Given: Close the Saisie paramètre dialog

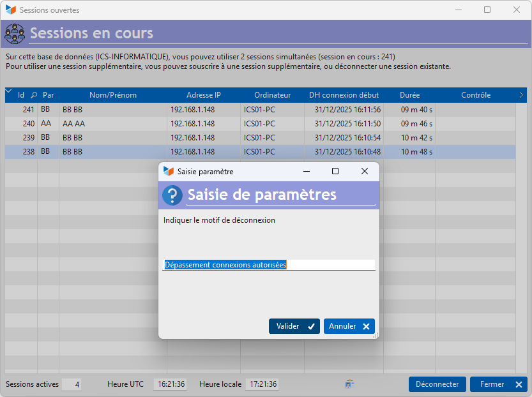Looking at the screenshot, I should (x=365, y=171).
